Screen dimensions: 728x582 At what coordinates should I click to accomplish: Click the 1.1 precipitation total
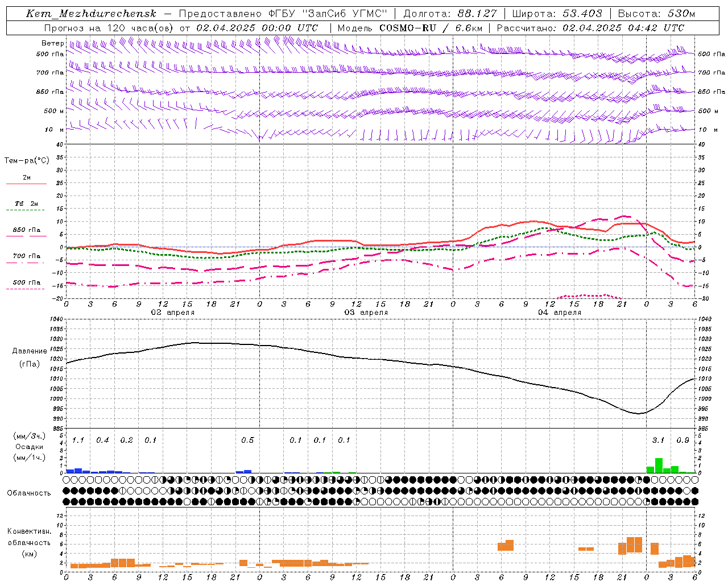tap(78, 440)
